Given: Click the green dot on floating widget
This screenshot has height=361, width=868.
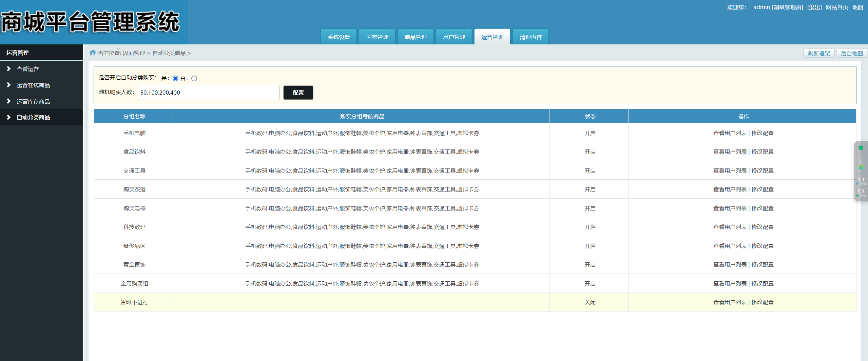Looking at the screenshot, I should coord(861,148).
